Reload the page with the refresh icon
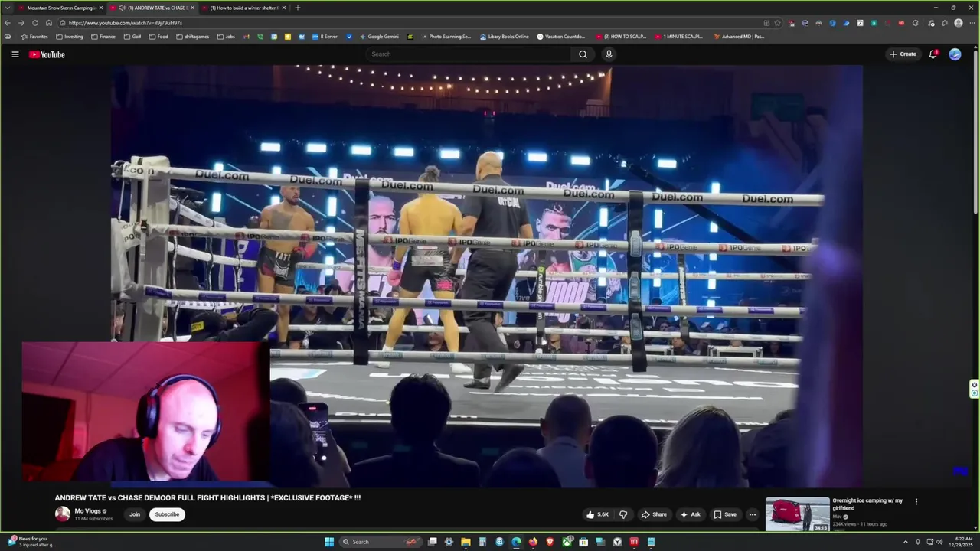 pyautogui.click(x=34, y=23)
